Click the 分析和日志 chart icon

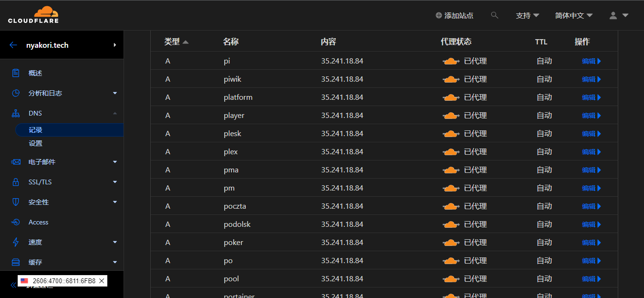16,93
